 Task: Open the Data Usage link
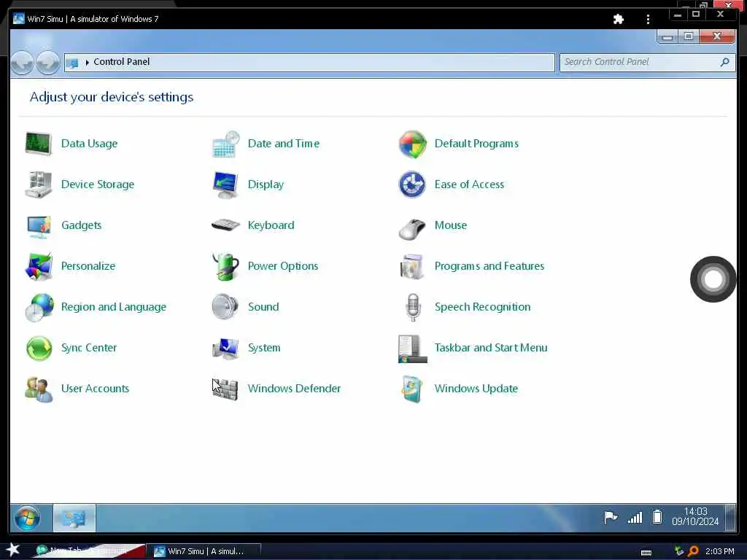click(89, 144)
